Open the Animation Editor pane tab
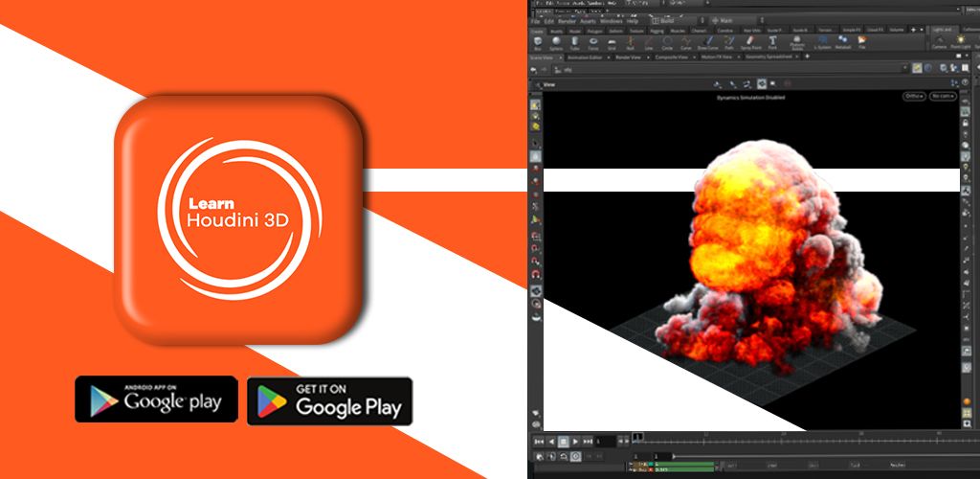This screenshot has width=980, height=479. (585, 57)
